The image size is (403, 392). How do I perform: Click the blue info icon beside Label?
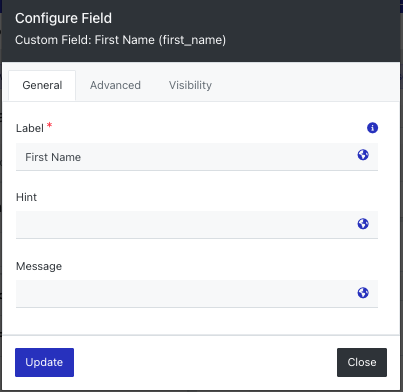click(372, 128)
